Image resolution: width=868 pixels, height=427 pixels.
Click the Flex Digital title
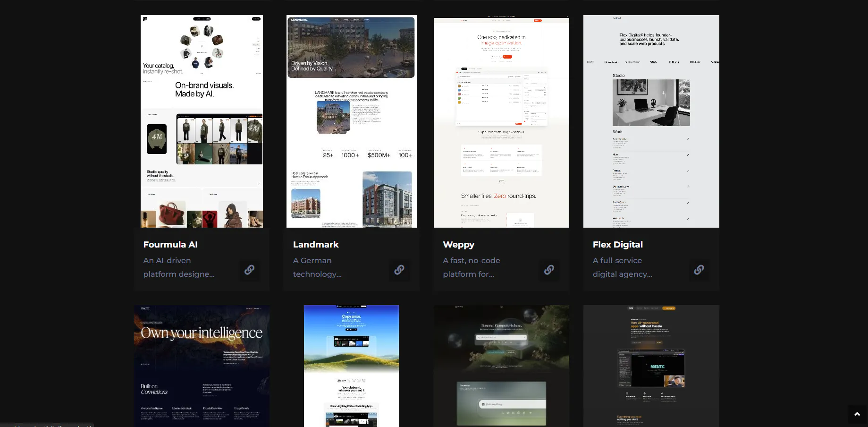click(x=618, y=244)
